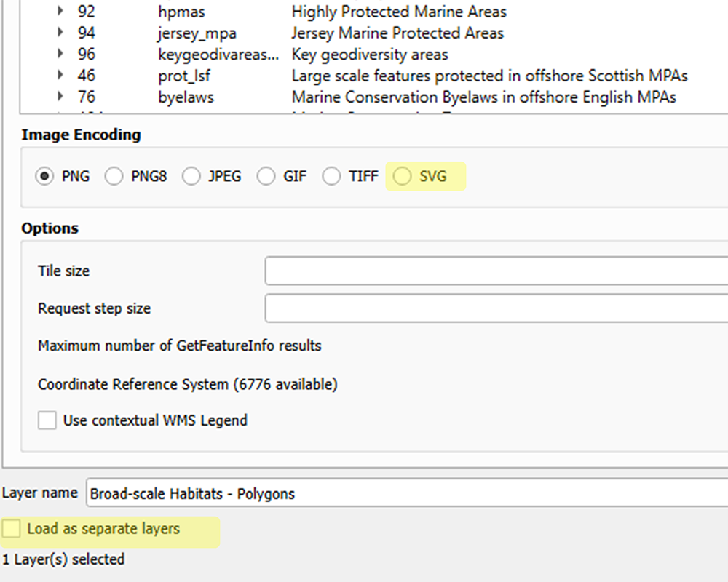Select Marine Conservation Byelaws layer row
This screenshot has width=728, height=582.
tap(483, 97)
